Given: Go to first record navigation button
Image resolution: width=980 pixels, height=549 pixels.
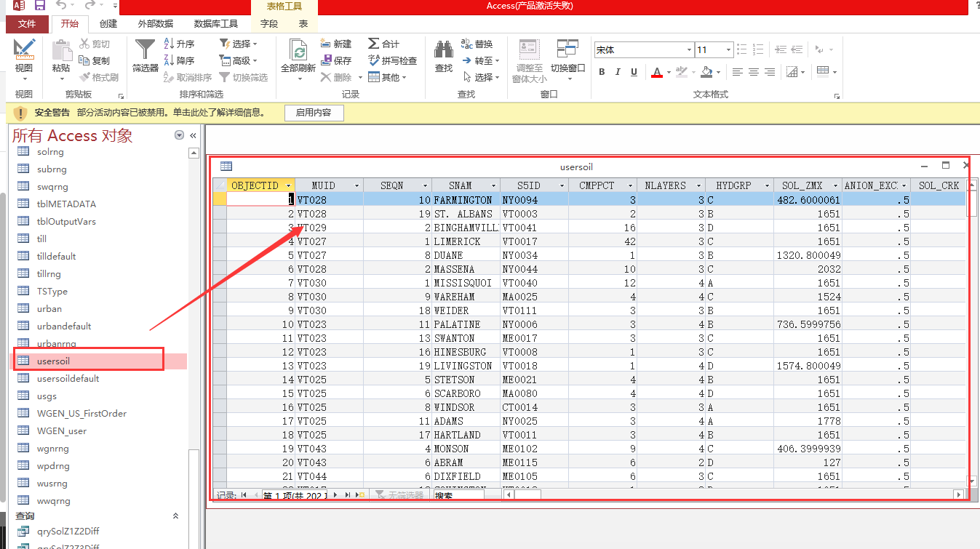Looking at the screenshot, I should tap(244, 495).
